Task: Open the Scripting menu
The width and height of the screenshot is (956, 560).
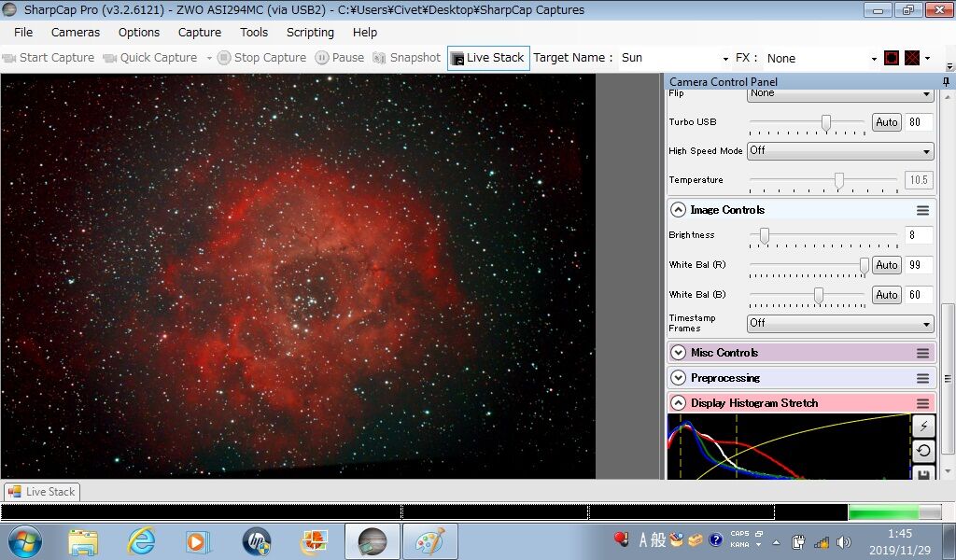Action: pos(310,33)
